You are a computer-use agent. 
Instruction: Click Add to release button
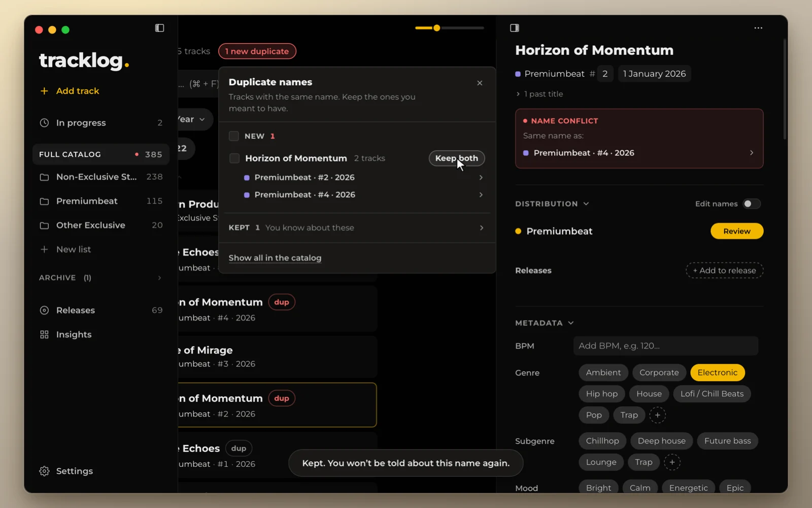(724, 271)
